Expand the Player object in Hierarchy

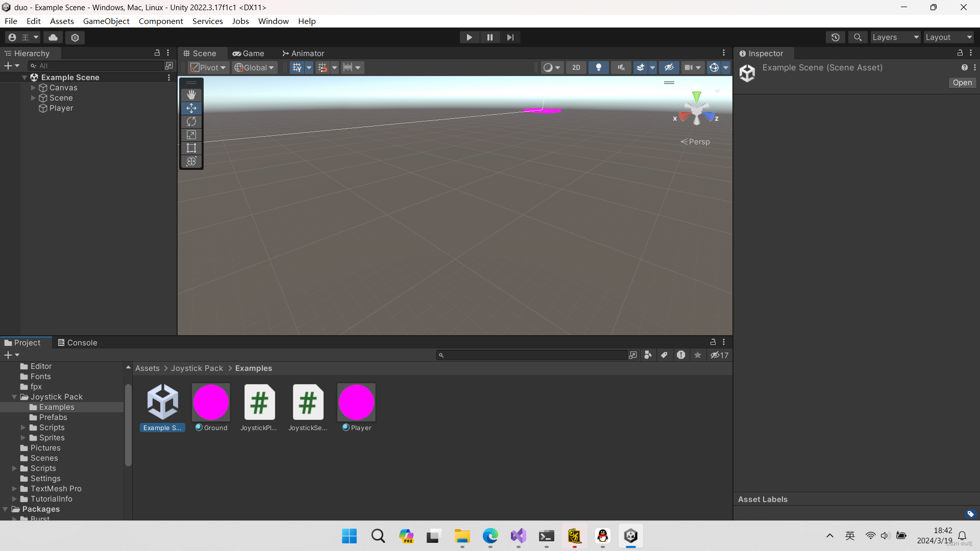33,108
